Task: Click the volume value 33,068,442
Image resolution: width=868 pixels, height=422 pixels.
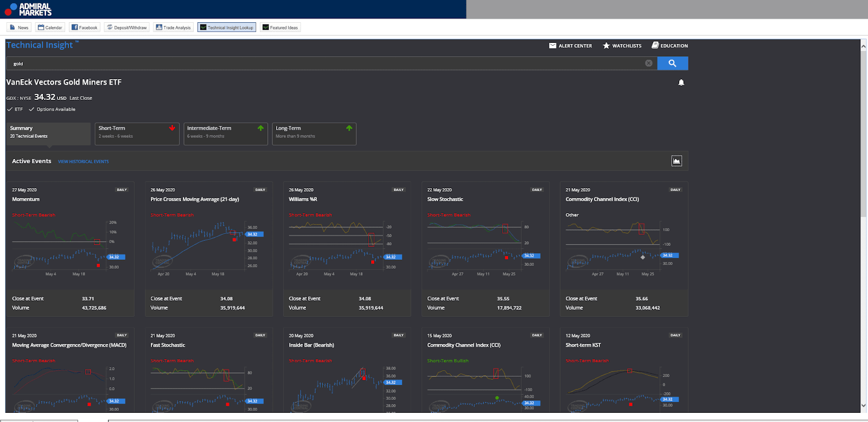Action: (x=648, y=308)
